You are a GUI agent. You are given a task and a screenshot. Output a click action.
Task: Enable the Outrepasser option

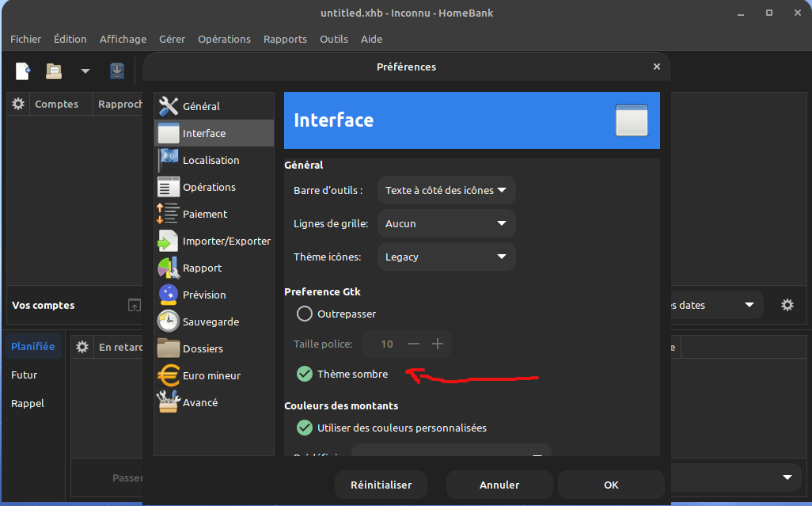coord(305,314)
